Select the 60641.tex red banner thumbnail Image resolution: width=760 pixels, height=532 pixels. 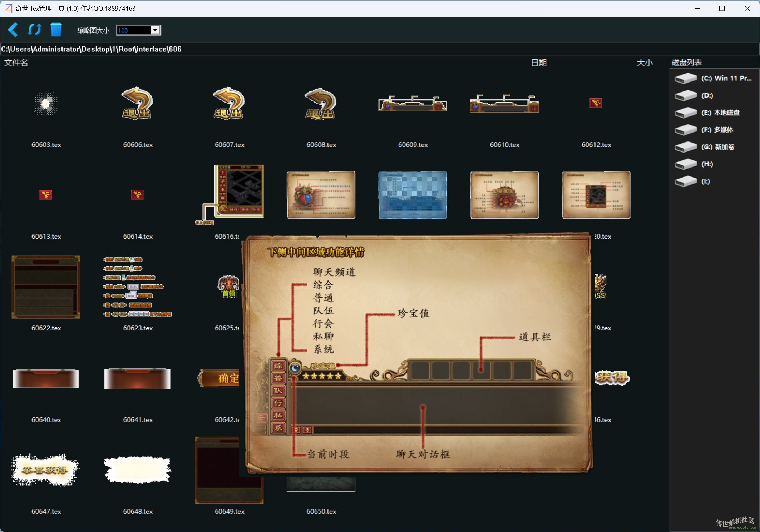137,378
